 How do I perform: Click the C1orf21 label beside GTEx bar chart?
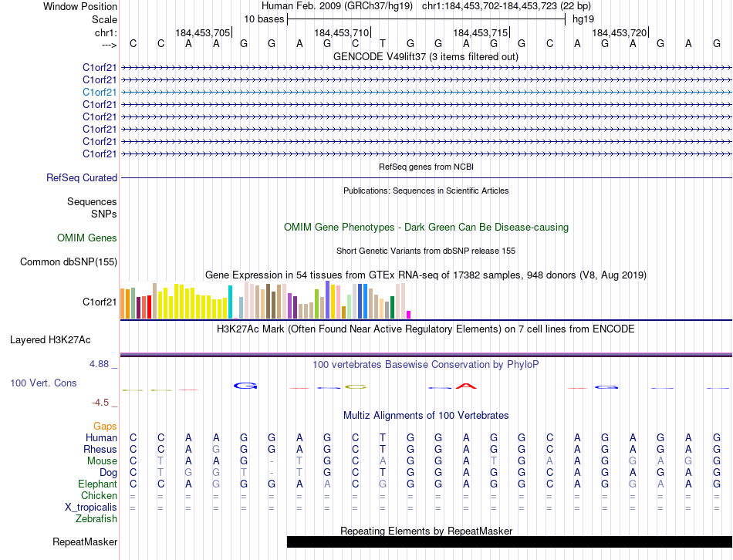click(x=100, y=302)
